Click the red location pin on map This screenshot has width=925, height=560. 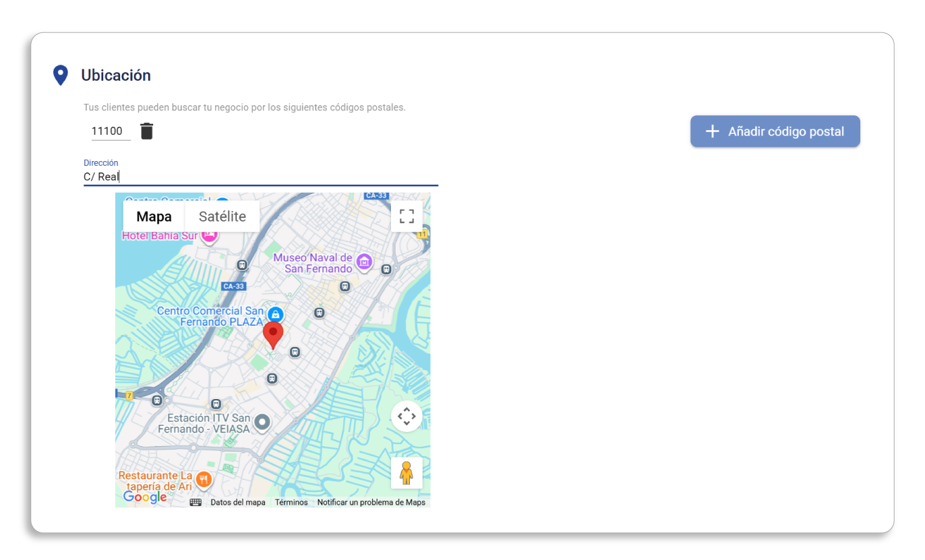[273, 335]
